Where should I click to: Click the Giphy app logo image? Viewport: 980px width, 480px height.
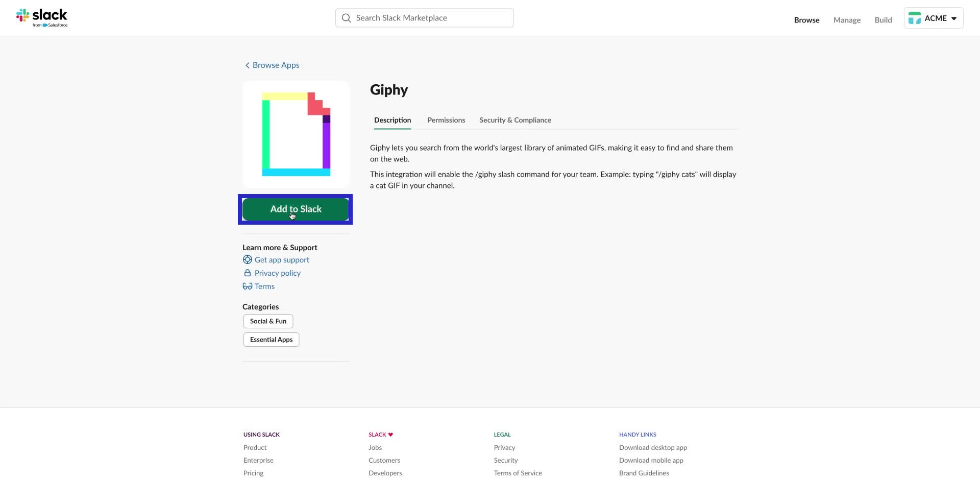pos(296,134)
